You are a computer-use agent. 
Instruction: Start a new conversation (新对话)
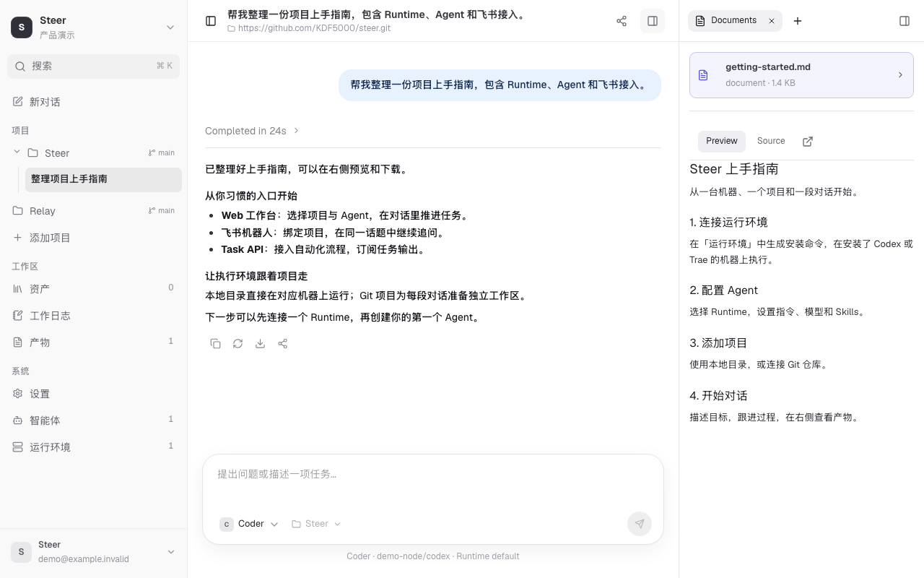click(94, 102)
